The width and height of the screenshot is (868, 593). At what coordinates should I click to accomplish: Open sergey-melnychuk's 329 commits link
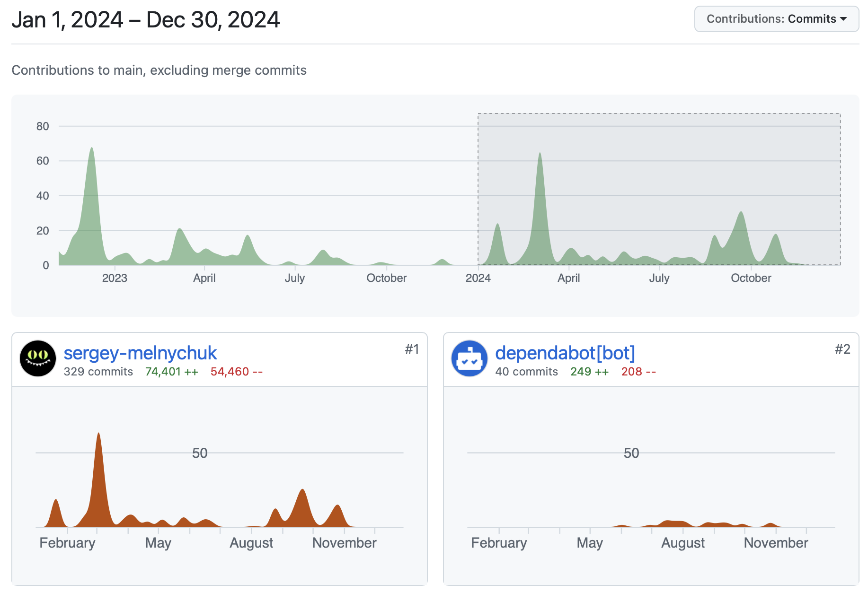98,372
